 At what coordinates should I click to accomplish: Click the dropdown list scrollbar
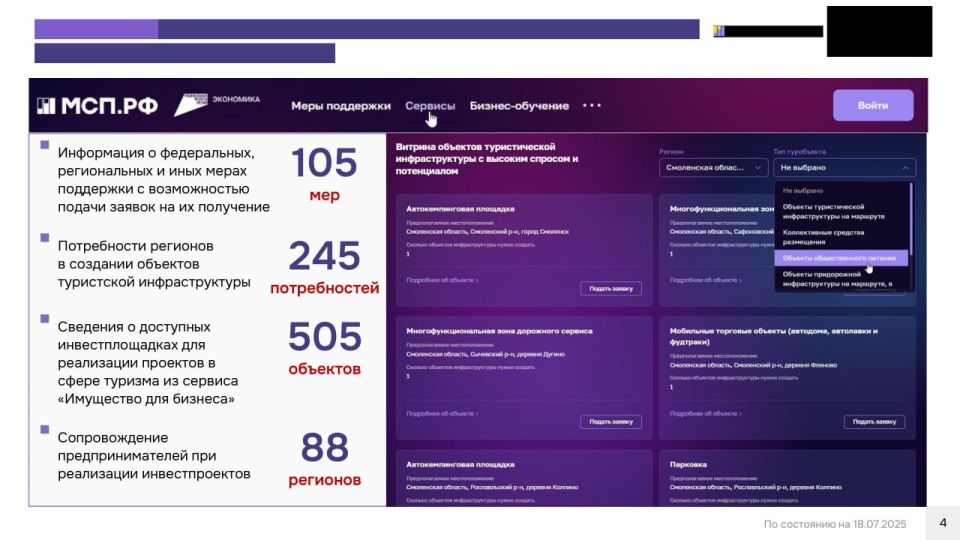(911, 218)
